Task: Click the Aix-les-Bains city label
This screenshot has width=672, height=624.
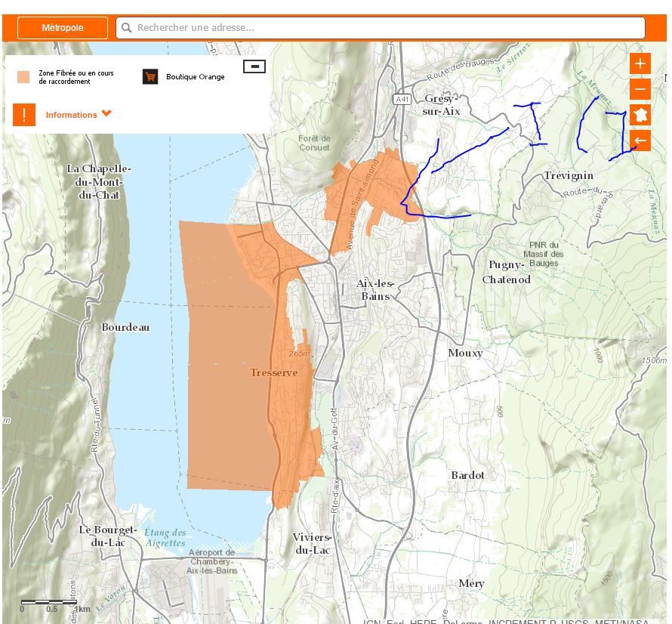Action: tap(375, 289)
